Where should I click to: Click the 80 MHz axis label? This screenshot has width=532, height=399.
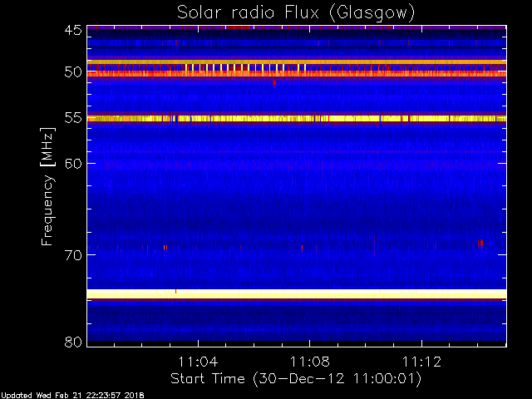[73, 342]
